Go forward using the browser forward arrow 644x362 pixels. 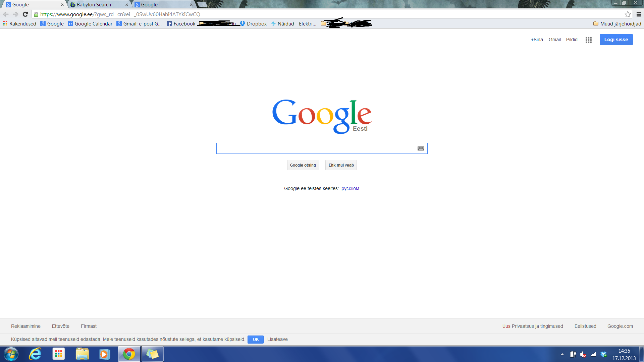[15, 14]
